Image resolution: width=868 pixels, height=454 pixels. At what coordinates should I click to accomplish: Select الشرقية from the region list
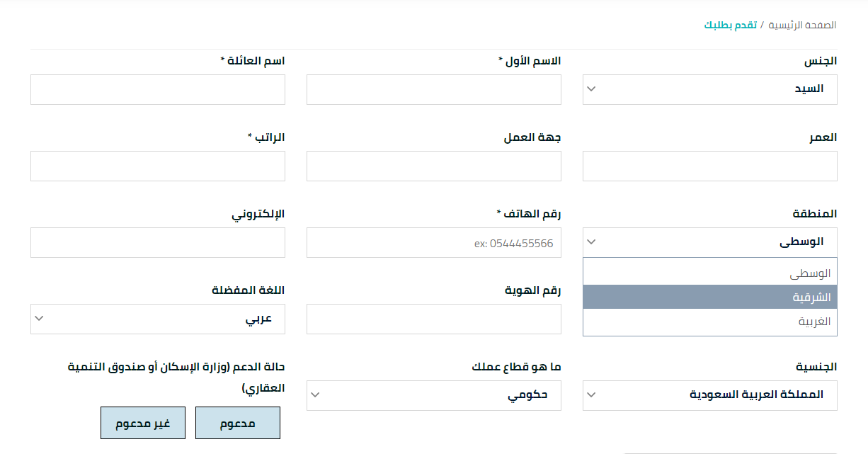[709, 297]
